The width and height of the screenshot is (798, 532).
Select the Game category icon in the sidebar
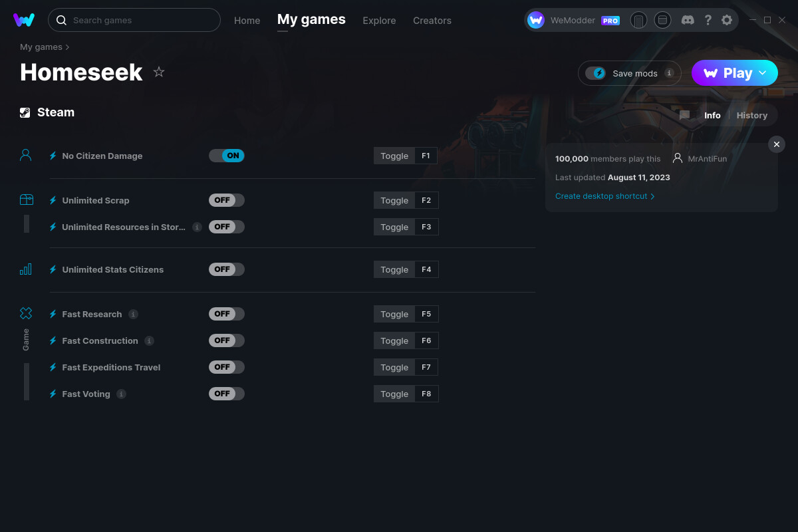(25, 313)
